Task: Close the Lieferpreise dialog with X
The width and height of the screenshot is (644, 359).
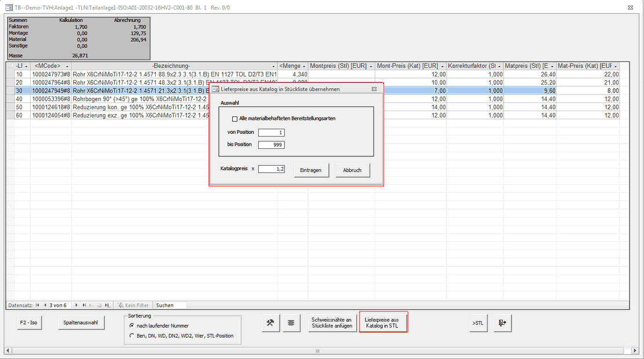Action: coord(374,89)
